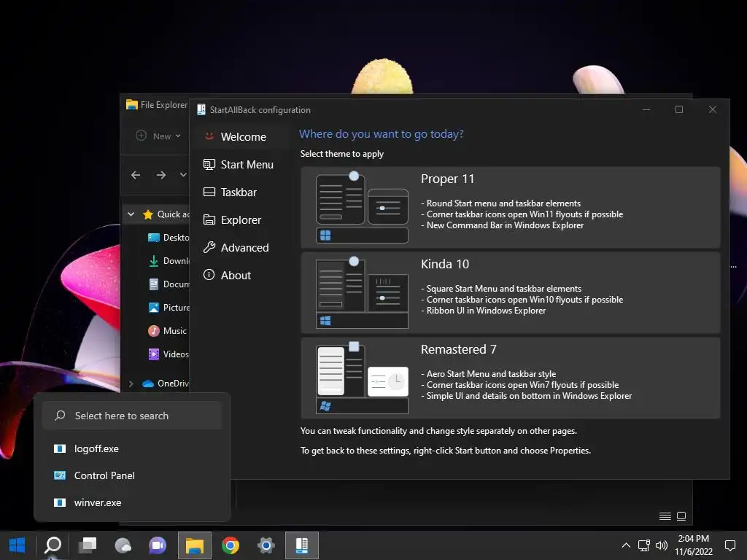Minimize the StartAllBack configuration window

pyautogui.click(x=646, y=109)
